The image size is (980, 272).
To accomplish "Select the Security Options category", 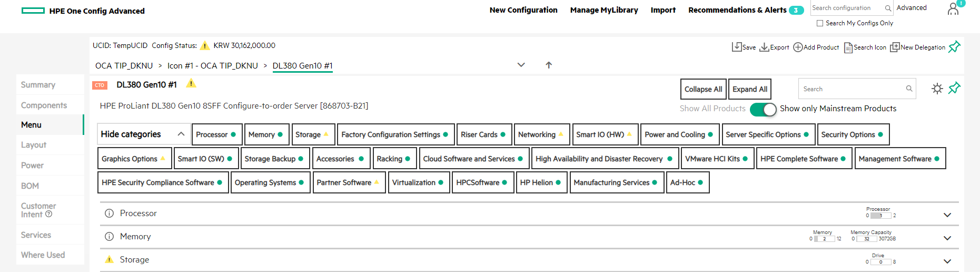I will 853,134.
